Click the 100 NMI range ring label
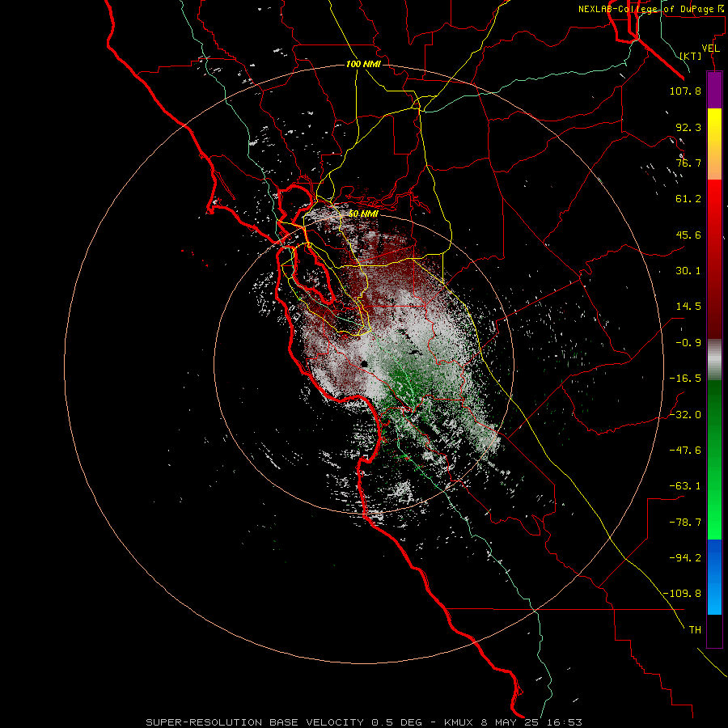 pos(363,64)
